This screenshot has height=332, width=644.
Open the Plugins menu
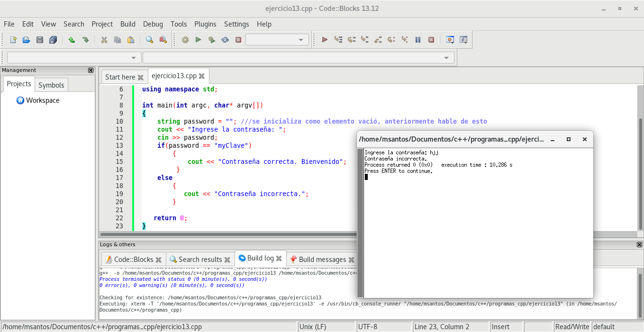(x=205, y=24)
